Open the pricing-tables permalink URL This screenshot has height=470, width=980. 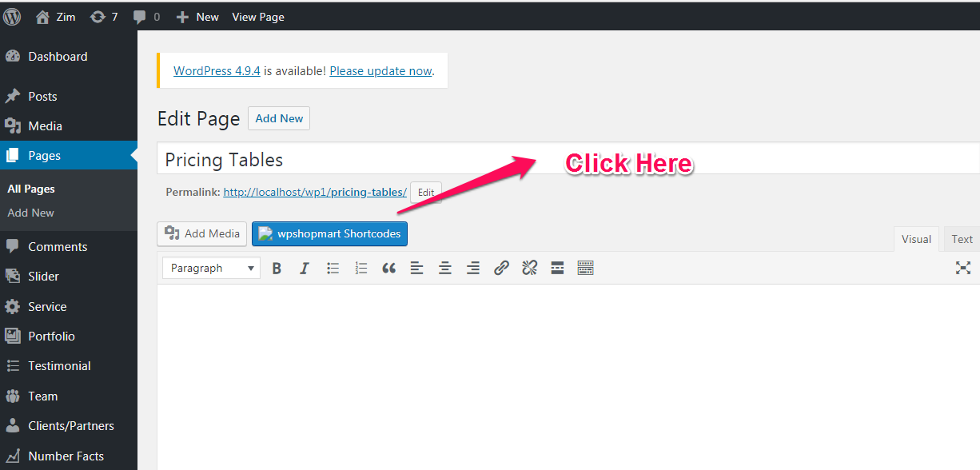point(315,192)
